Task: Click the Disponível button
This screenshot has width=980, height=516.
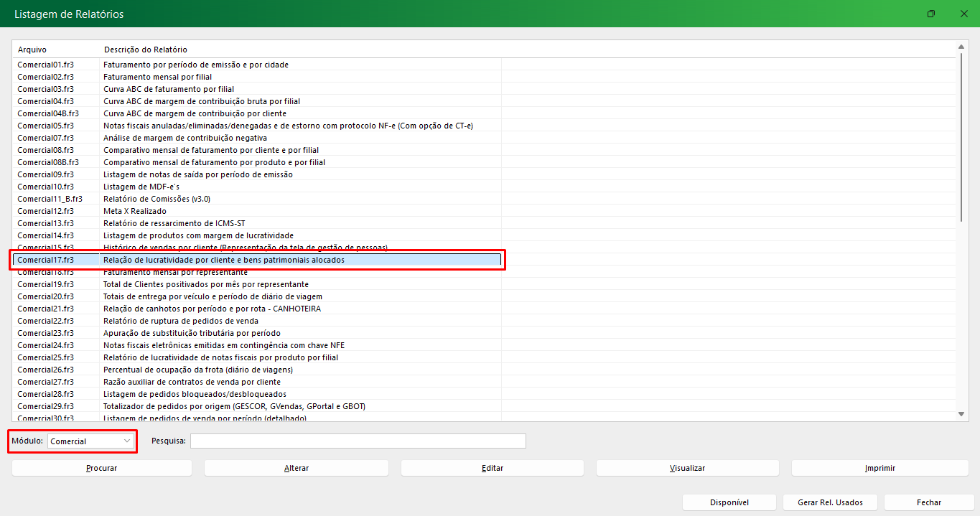Action: (729, 502)
